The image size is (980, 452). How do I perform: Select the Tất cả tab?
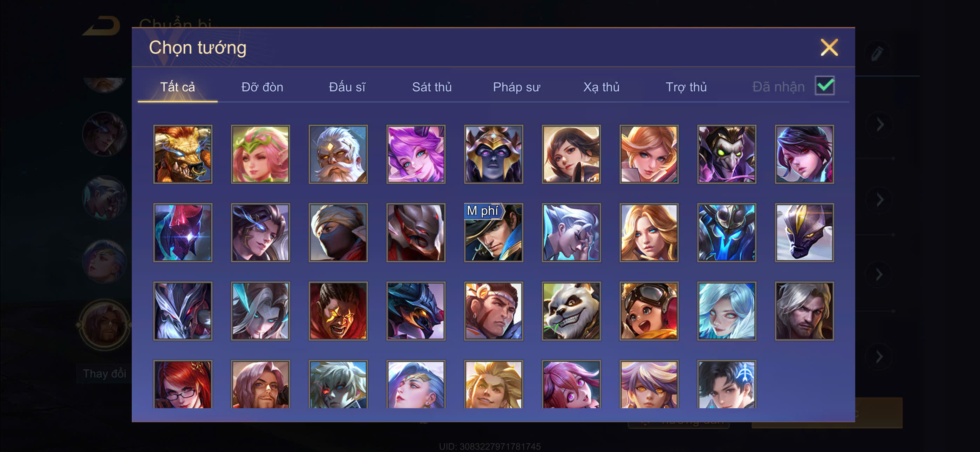[177, 87]
